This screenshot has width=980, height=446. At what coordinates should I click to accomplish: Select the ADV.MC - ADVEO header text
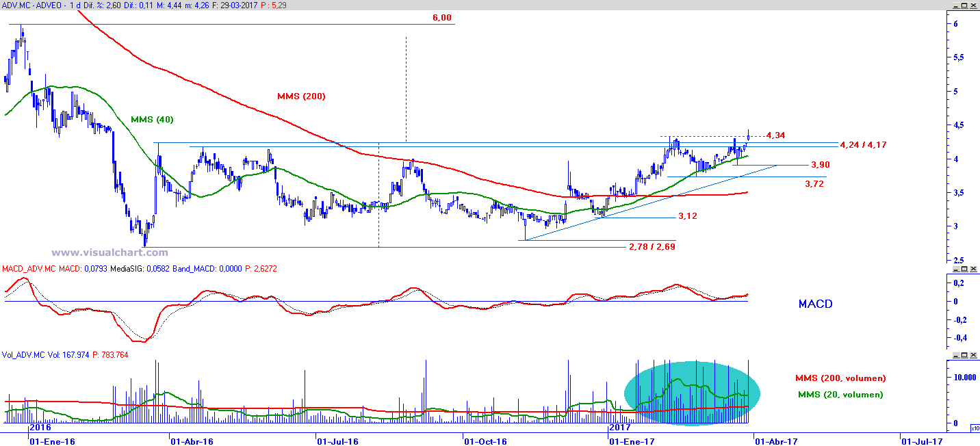35,5
